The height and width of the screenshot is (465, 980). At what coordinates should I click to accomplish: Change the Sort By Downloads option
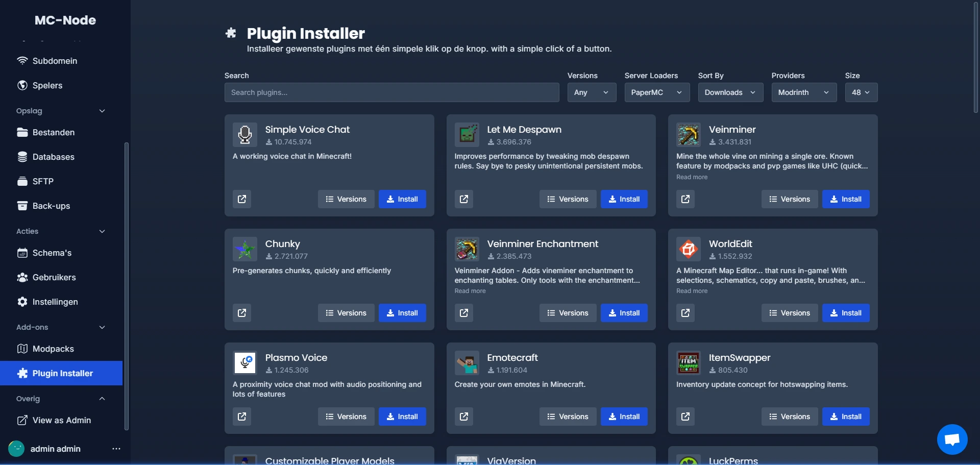click(x=730, y=92)
